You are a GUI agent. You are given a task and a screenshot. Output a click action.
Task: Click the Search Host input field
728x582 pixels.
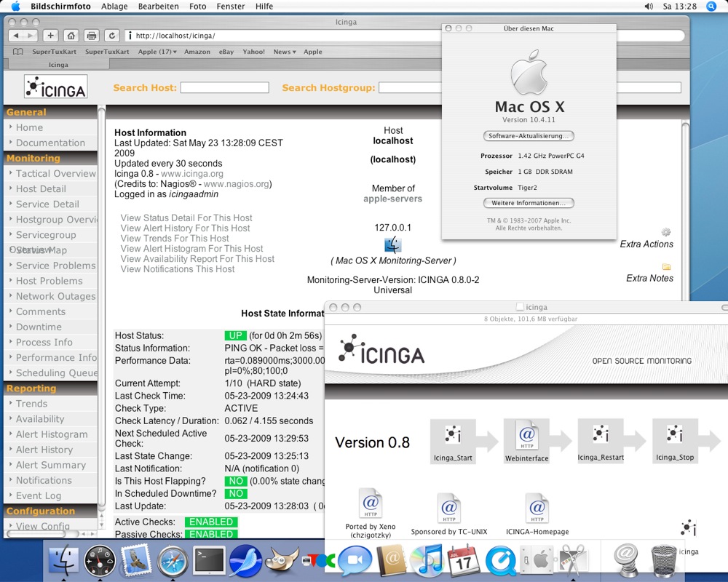pos(225,87)
